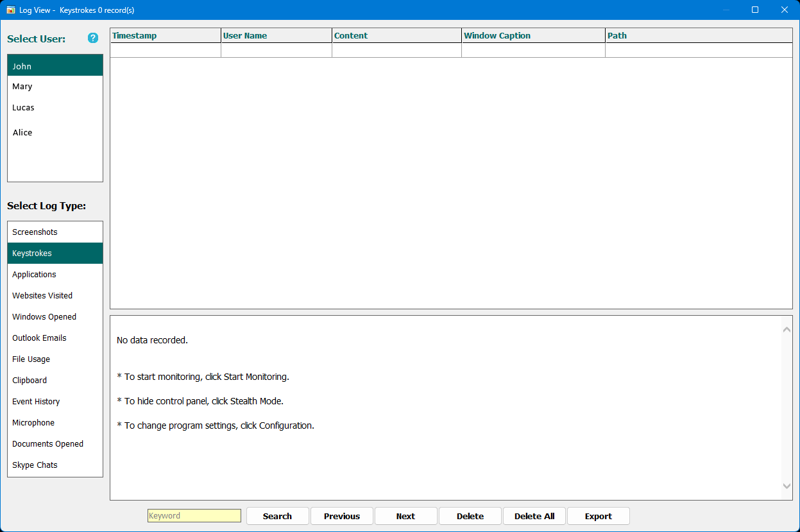Screen dimensions: 800x532
Task: Click the Search button
Action: pyautogui.click(x=277, y=516)
